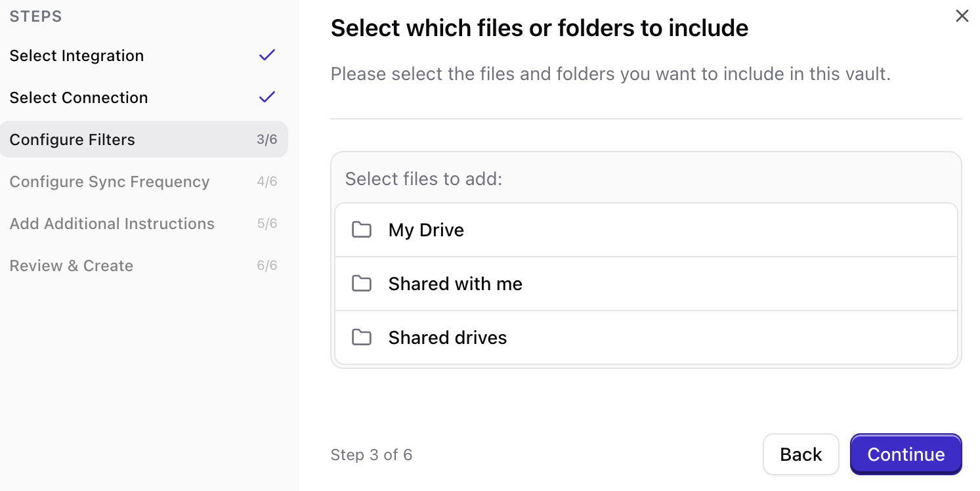The image size is (980, 491).
Task: Choose the Shared with me folder
Action: click(x=455, y=284)
